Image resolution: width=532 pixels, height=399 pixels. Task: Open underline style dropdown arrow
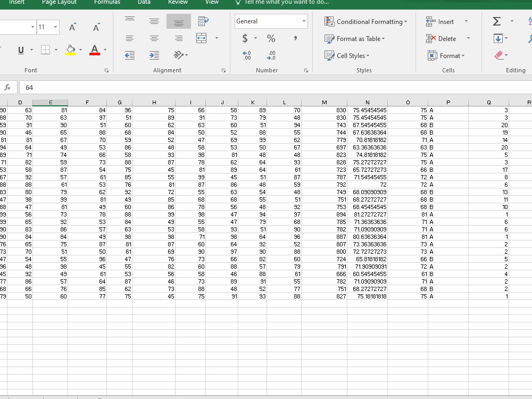31,50
